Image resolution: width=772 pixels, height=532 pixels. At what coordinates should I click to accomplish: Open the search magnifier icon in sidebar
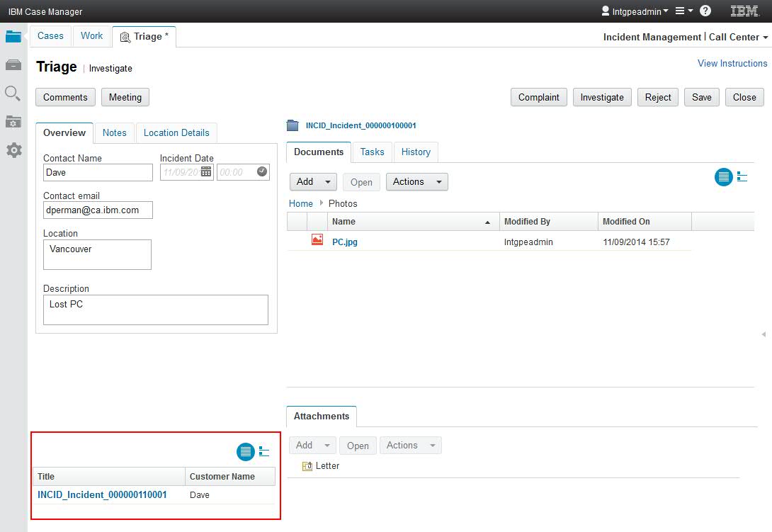[x=13, y=93]
